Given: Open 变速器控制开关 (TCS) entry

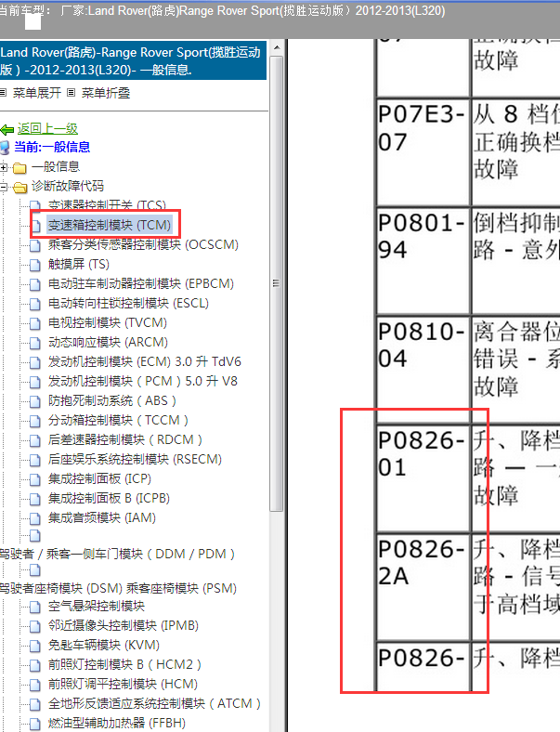Looking at the screenshot, I should [107, 205].
